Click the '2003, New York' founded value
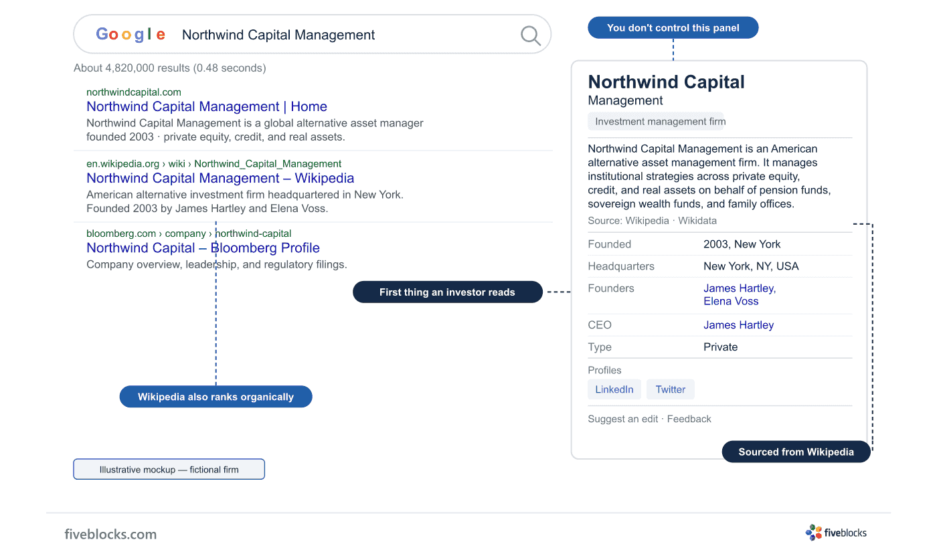Screen dimensions: 937x560 pos(742,244)
